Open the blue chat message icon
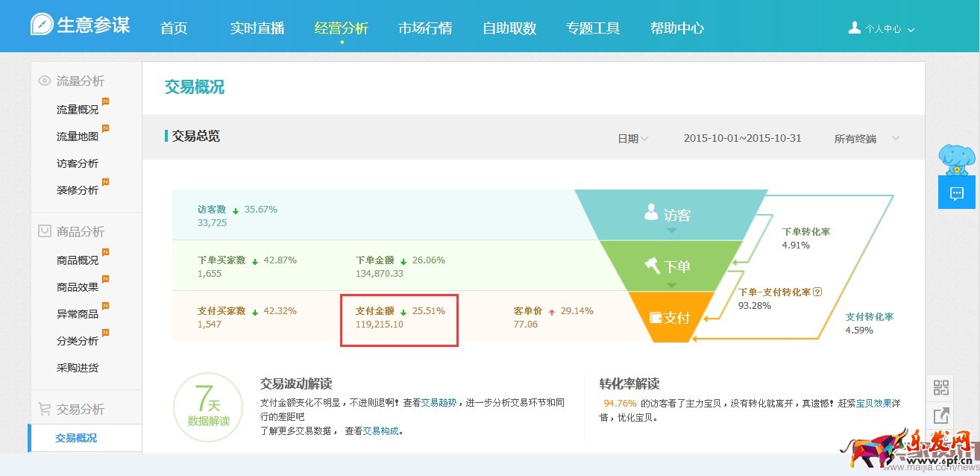This screenshot has width=980, height=476. [957, 193]
